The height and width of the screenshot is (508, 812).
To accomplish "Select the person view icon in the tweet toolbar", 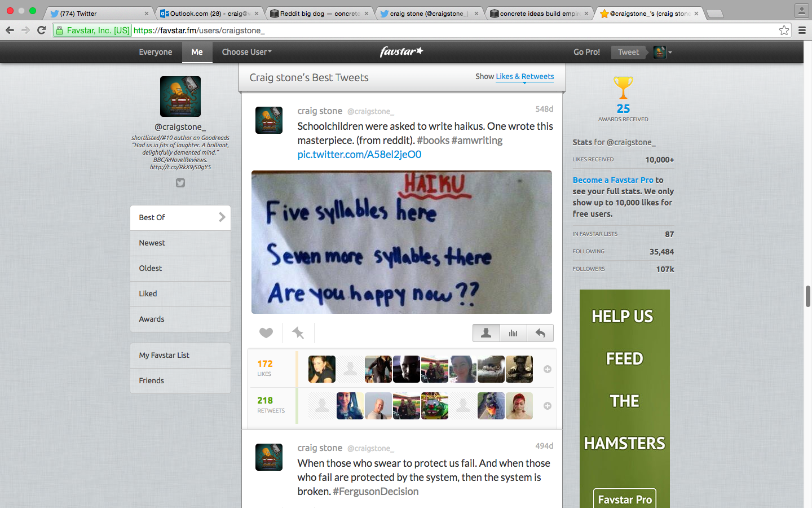I will [x=486, y=333].
